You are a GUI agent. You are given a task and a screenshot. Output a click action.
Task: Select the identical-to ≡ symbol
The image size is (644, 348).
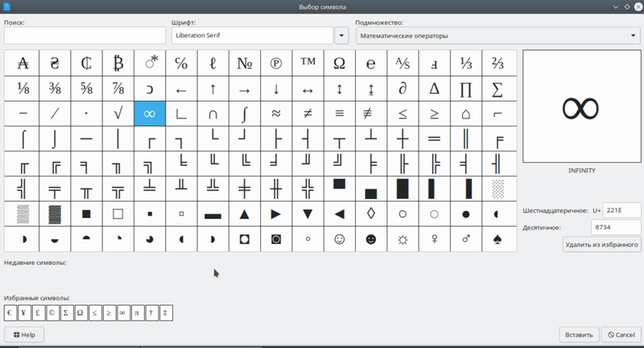339,114
